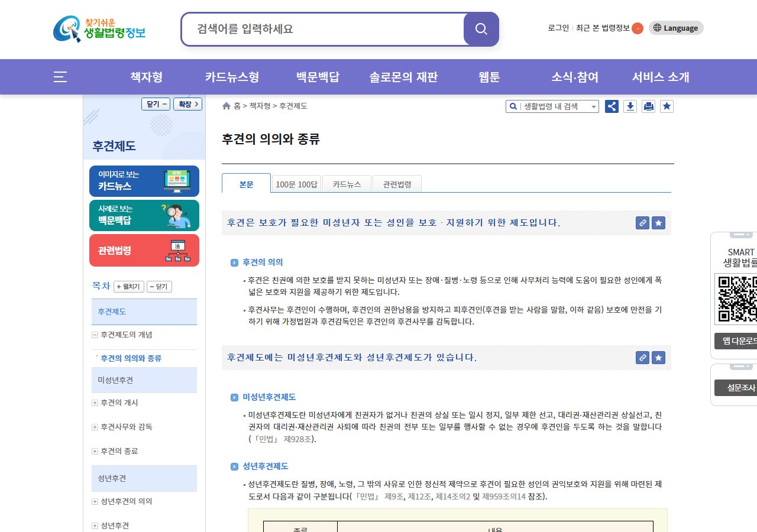Viewport: 757px width, 532px height.
Task: Open 웹툰 main menu
Action: pyautogui.click(x=489, y=77)
